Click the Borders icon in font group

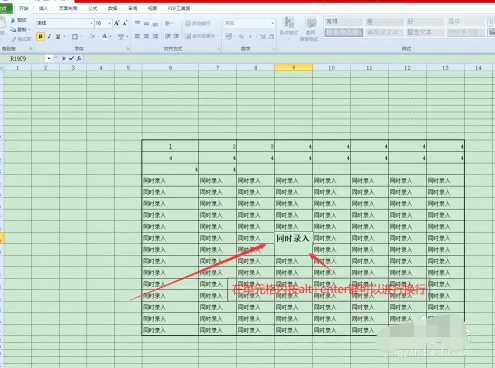(75, 36)
